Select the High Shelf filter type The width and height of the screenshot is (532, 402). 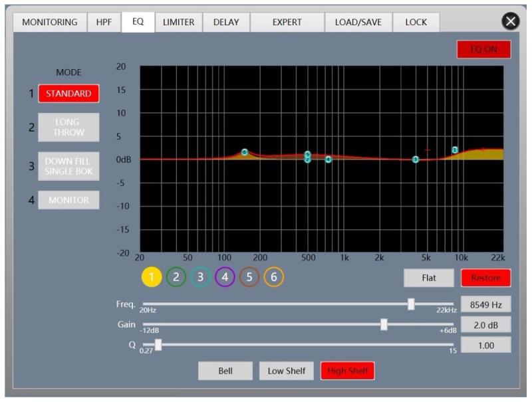[347, 371]
